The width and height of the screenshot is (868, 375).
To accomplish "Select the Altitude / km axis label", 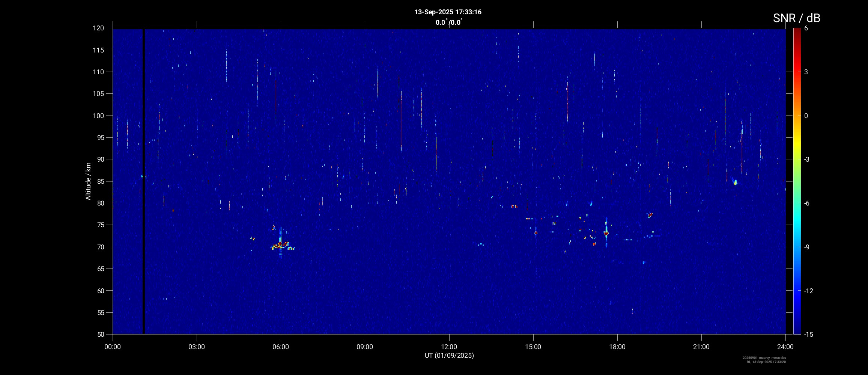I will (88, 181).
